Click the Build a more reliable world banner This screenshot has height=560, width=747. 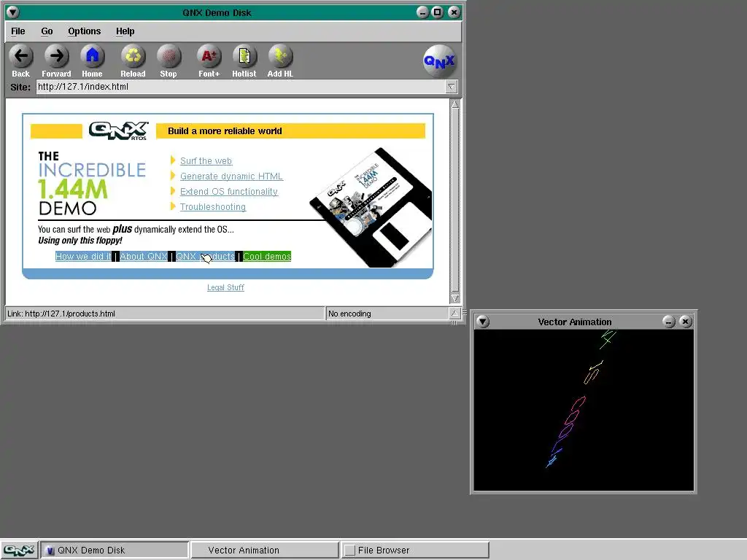pos(290,131)
